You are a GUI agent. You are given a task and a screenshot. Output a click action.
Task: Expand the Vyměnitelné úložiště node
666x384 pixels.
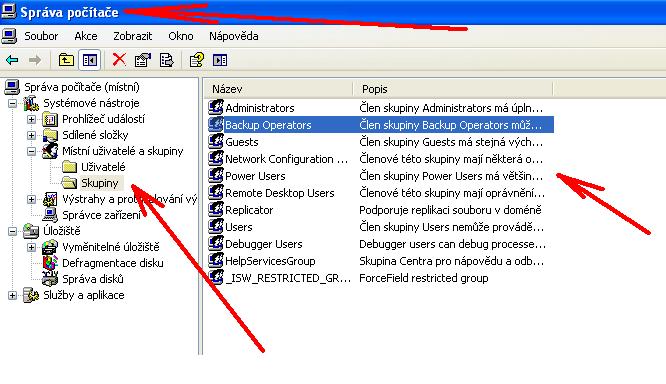31,247
